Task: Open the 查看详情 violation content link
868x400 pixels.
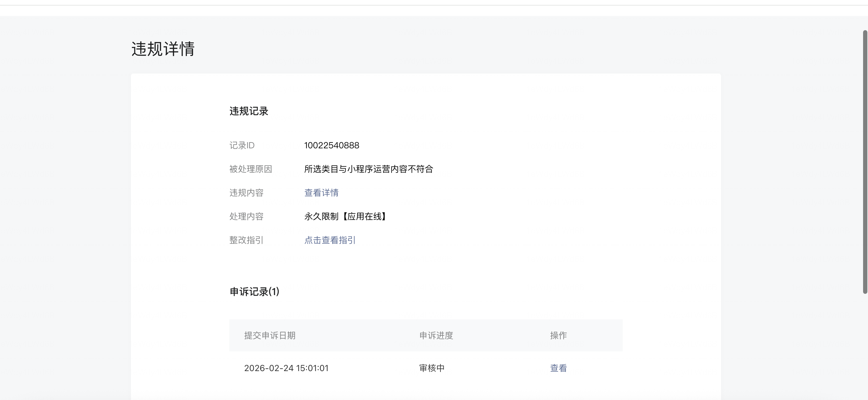Action: 321,193
